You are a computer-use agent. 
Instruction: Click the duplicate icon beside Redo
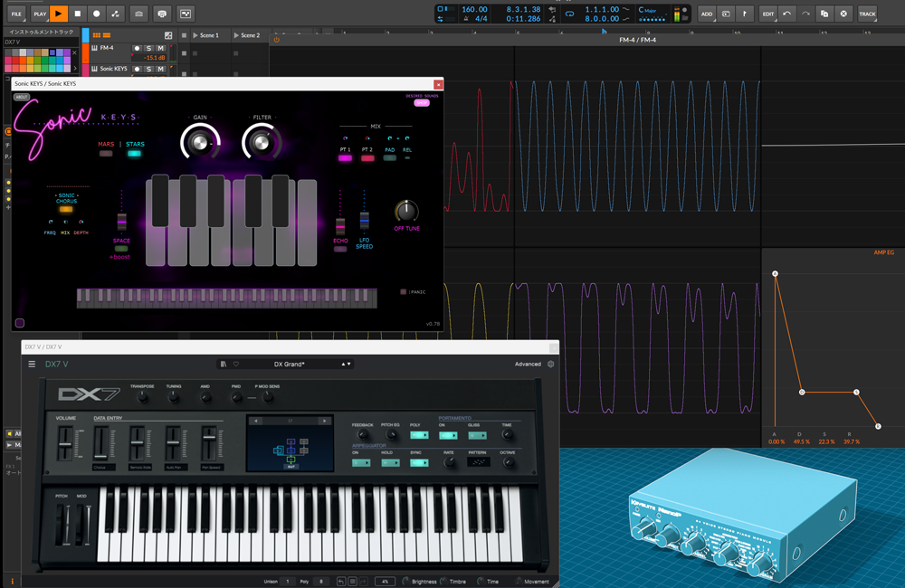[x=824, y=14]
